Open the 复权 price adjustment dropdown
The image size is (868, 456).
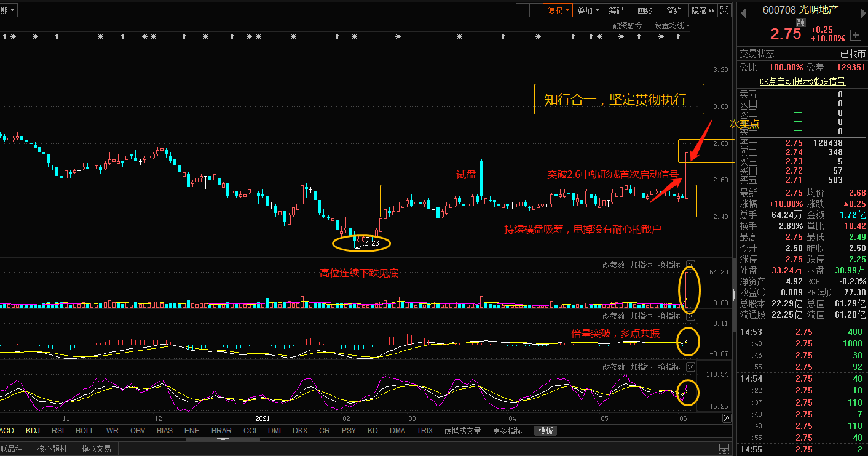pos(559,10)
